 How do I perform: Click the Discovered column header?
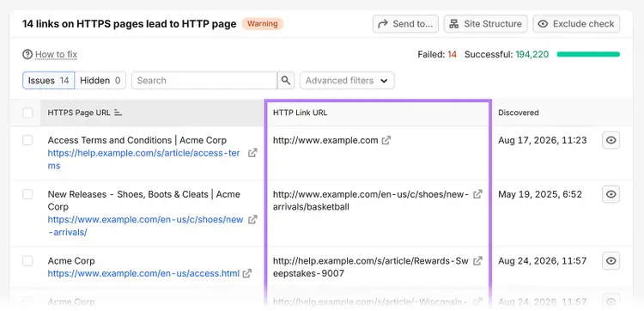[x=519, y=113]
